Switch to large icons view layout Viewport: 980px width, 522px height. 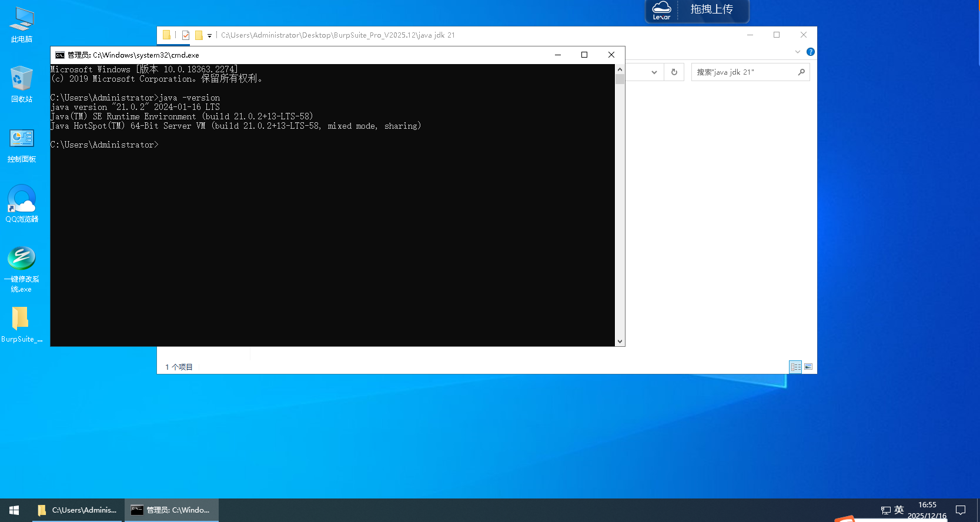click(808, 367)
